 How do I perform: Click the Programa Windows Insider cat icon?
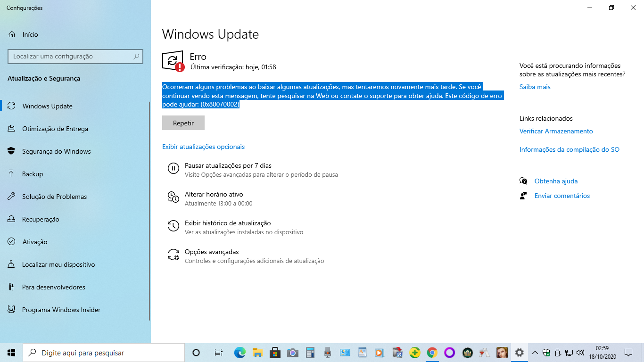[12, 310]
